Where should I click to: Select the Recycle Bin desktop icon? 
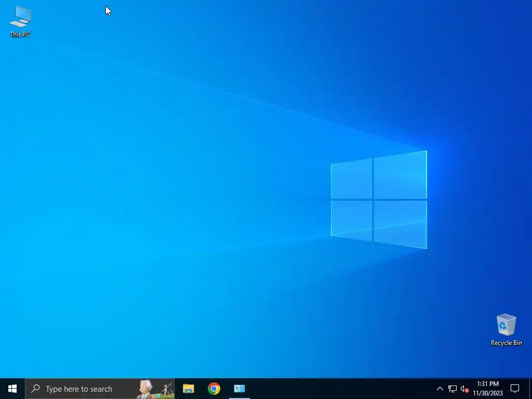[506, 330]
